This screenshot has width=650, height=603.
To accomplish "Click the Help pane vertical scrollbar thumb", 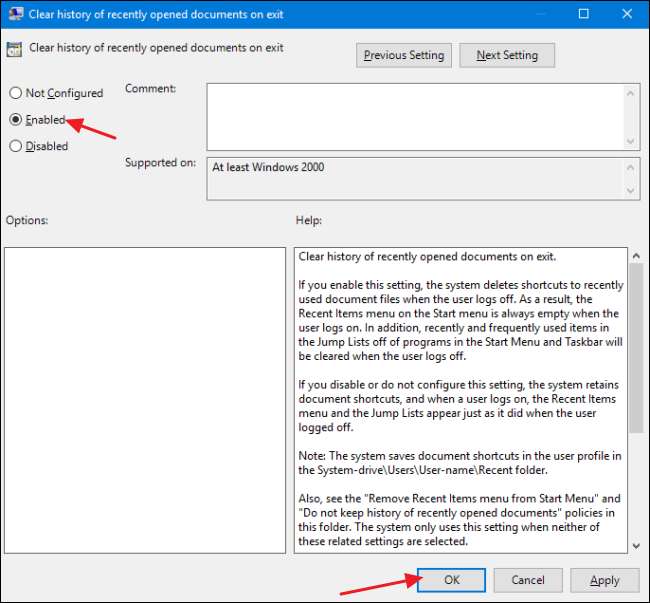I will [636, 349].
